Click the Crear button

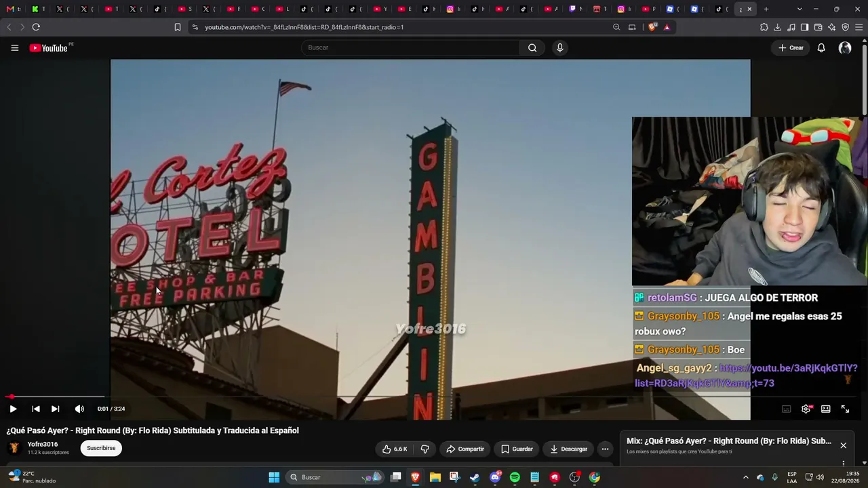[x=791, y=47]
